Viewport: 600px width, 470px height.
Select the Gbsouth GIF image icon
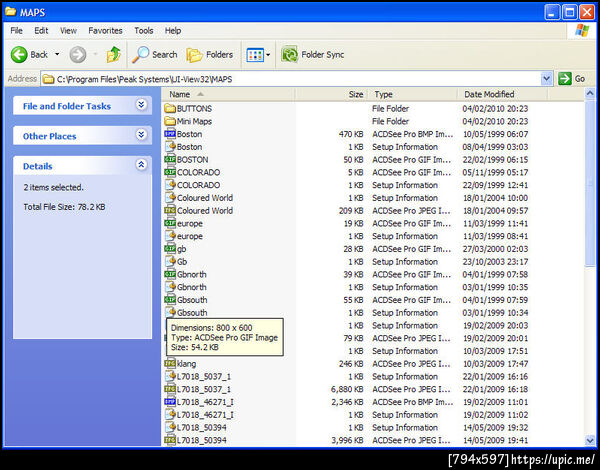coord(170,300)
